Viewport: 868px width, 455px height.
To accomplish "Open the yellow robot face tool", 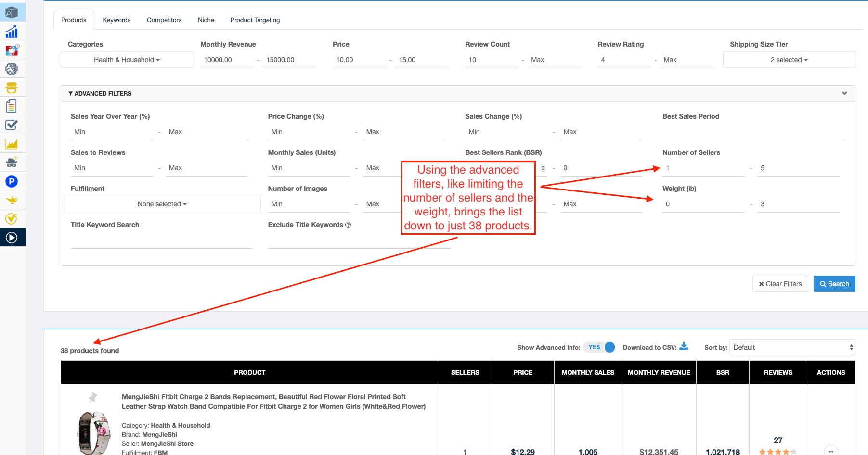I will pyautogui.click(x=12, y=88).
